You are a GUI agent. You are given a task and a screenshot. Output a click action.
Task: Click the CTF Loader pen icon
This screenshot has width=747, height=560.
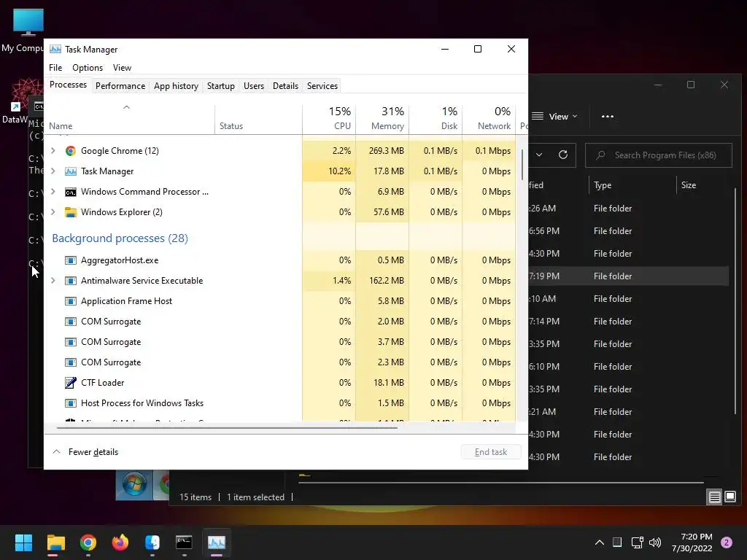(x=71, y=383)
